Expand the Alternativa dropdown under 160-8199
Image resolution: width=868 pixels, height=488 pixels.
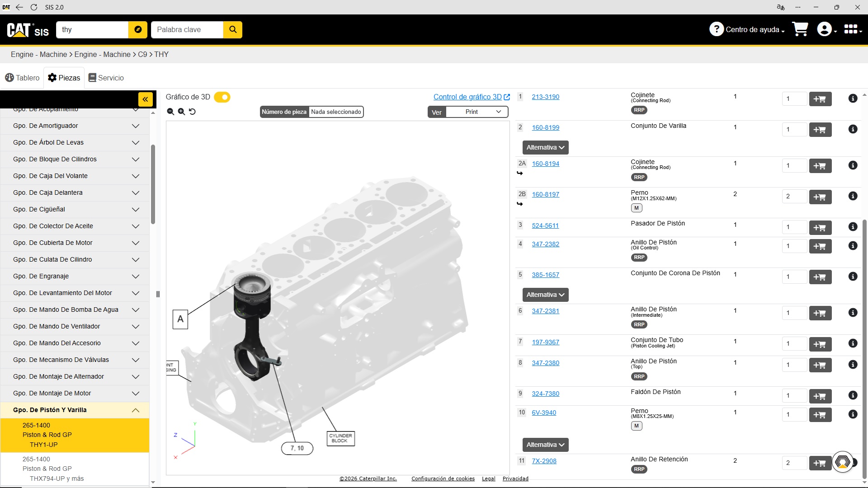point(545,148)
